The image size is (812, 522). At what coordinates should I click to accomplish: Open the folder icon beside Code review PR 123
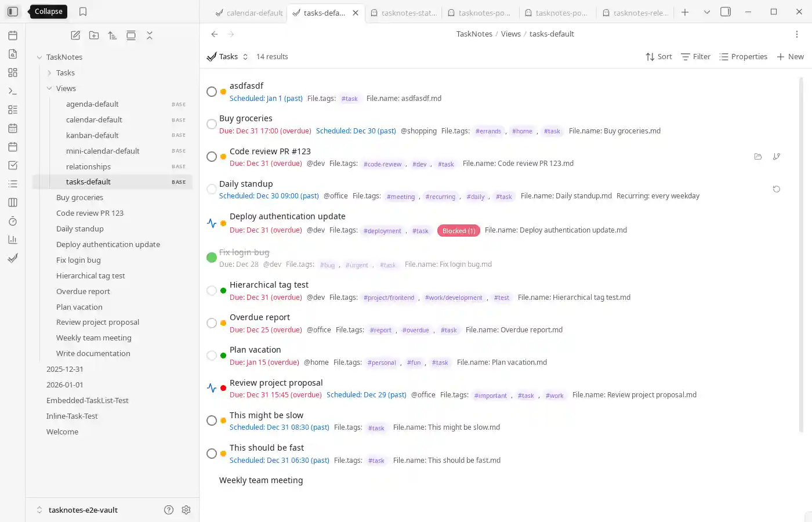tap(758, 156)
